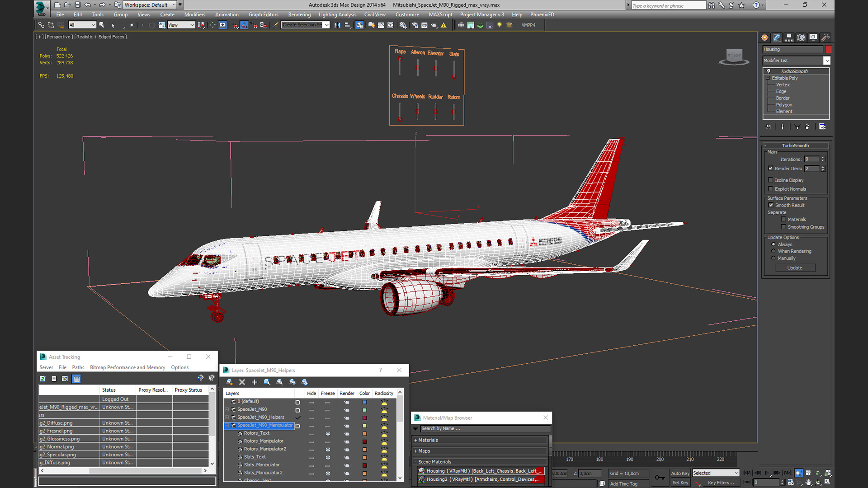Viewport: 868px width, 488px height.
Task: Select the When Rendering update option
Action: pos(773,251)
